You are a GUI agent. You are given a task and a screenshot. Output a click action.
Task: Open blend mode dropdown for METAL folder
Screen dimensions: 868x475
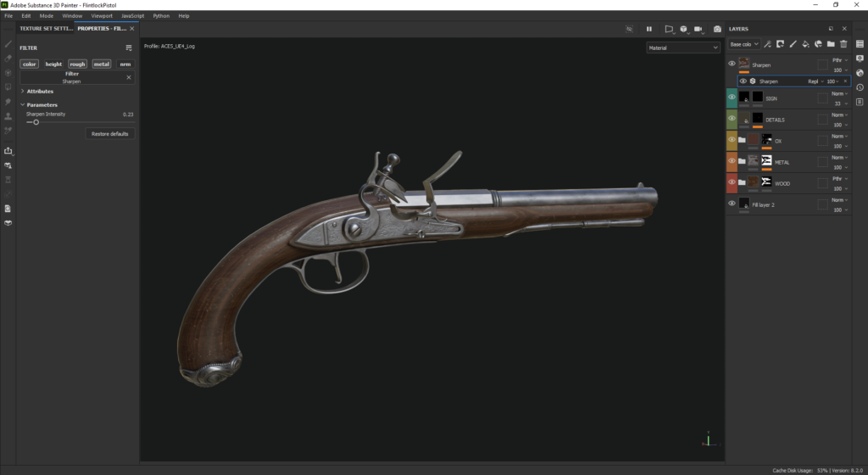pyautogui.click(x=839, y=158)
